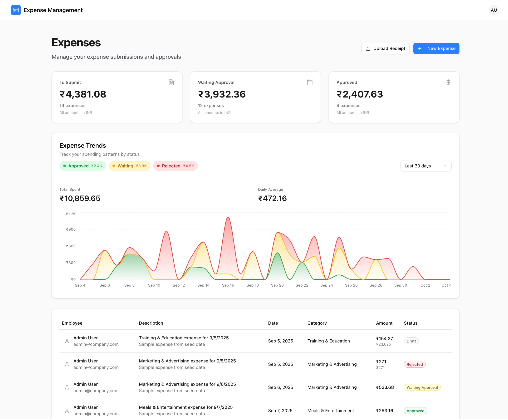Viewport: 508px width, 420px height.
Task: Click the ₹154.27 amount cell
Action: coord(384,339)
